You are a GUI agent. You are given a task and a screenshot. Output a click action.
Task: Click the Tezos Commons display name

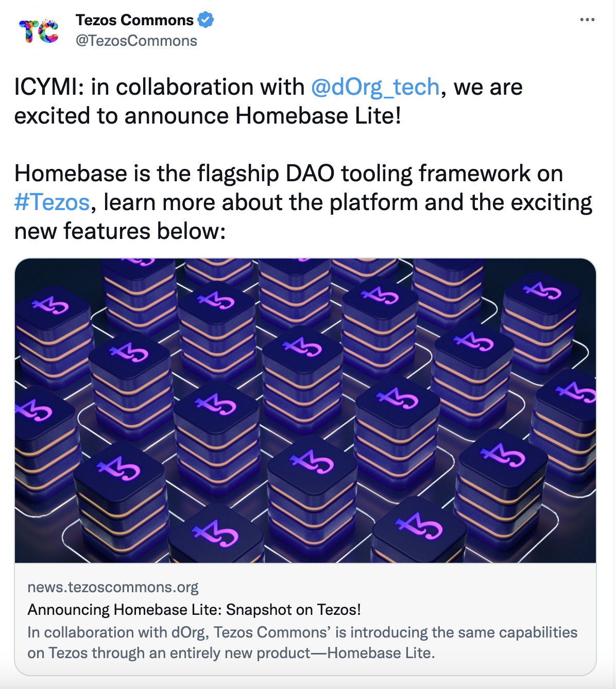[133, 20]
